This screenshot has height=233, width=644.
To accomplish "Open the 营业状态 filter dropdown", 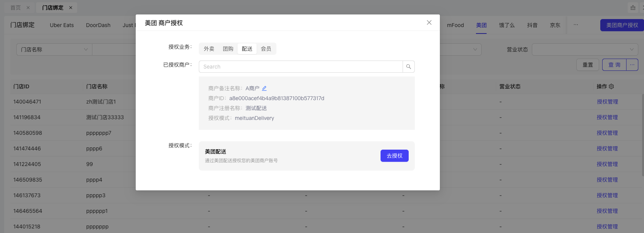I will click(x=585, y=49).
